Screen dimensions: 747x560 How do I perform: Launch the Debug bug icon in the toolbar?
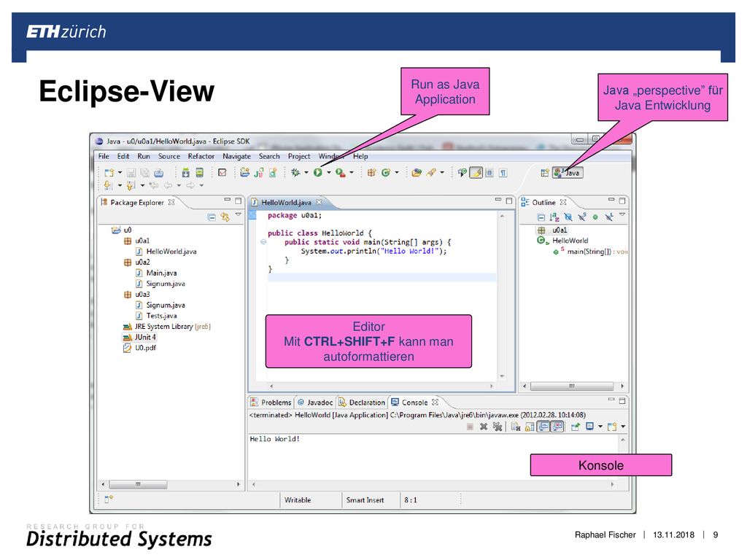pos(295,172)
